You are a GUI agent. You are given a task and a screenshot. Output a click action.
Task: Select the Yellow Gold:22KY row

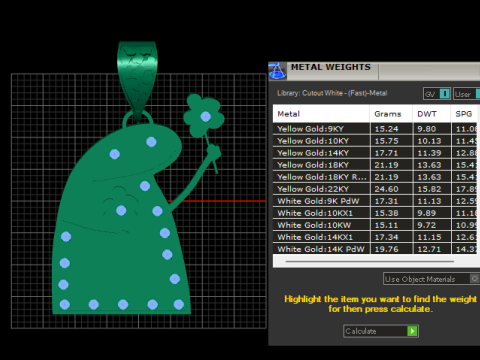[x=375, y=189]
